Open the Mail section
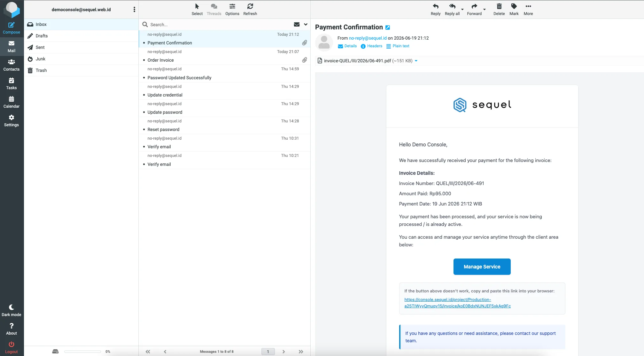The height and width of the screenshot is (356, 644). [x=12, y=47]
